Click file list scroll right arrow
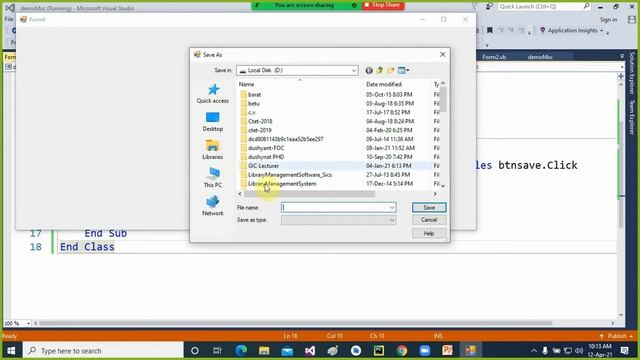This screenshot has height=360, width=640. point(435,194)
